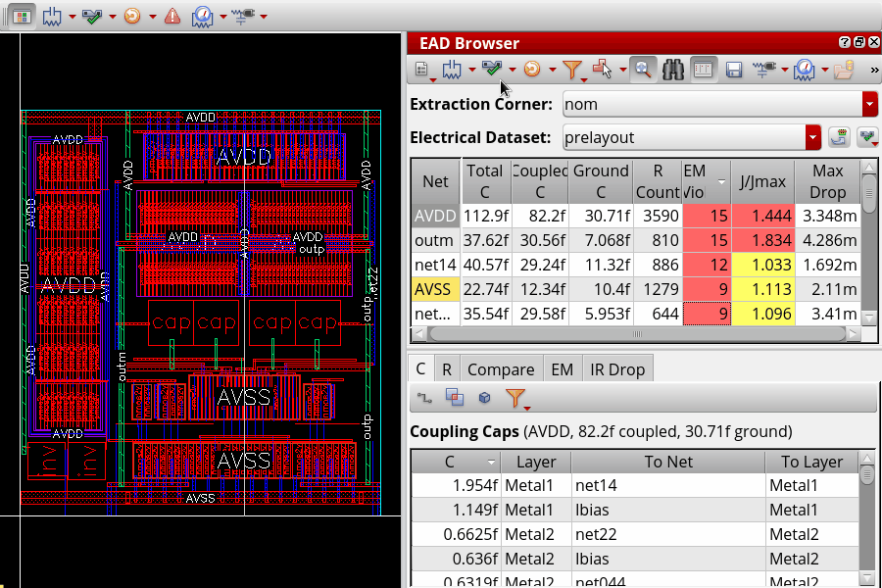Expand the toolbar overflow chevron
Screen dimensions: 882x588
(874, 70)
